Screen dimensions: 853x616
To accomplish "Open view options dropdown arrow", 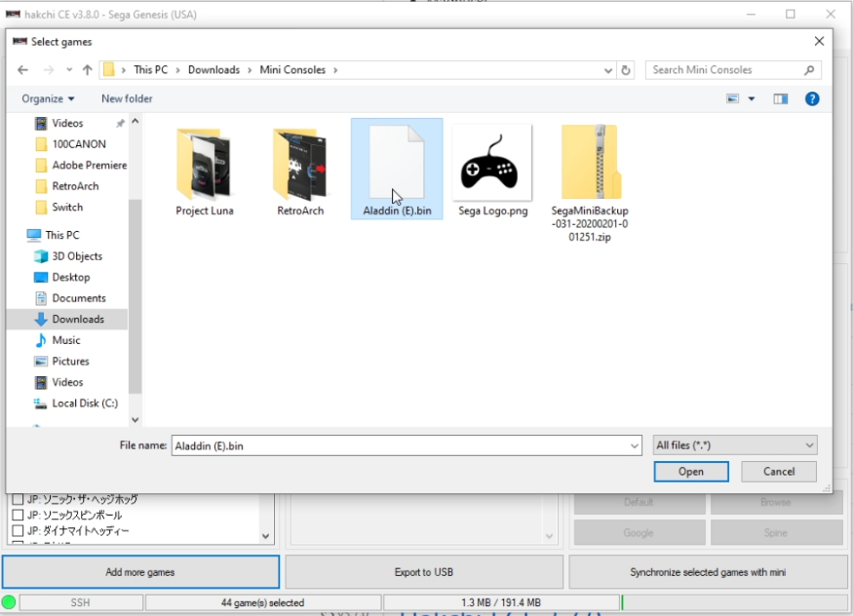I will coord(752,99).
